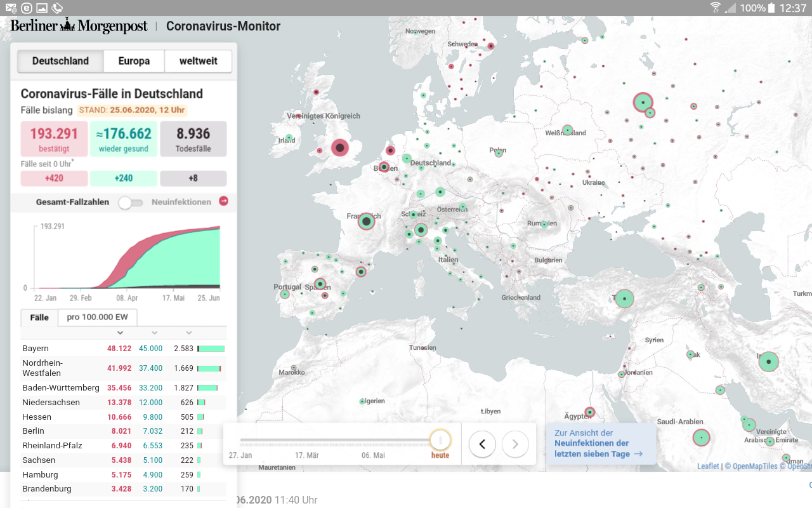Click the Saudi-Arabien case bubble

pos(701,438)
